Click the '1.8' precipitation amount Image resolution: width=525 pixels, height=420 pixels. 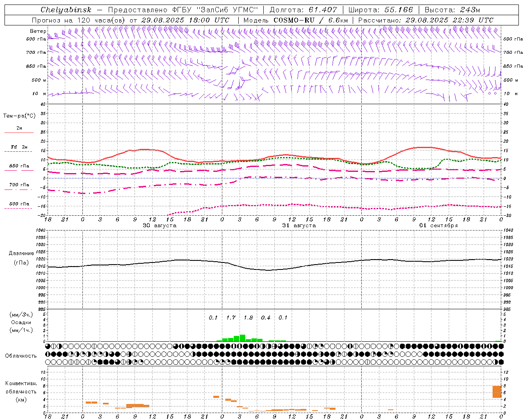[248, 318]
